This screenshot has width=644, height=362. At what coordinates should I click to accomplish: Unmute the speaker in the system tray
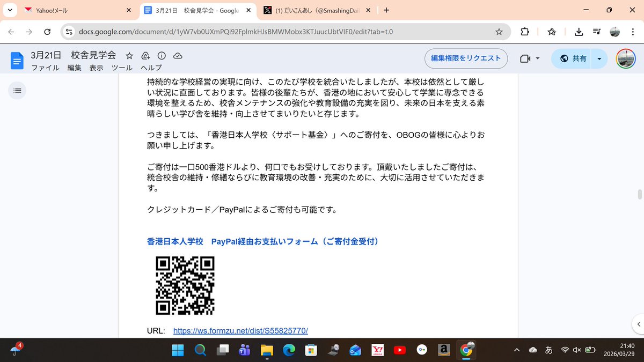pos(577,350)
